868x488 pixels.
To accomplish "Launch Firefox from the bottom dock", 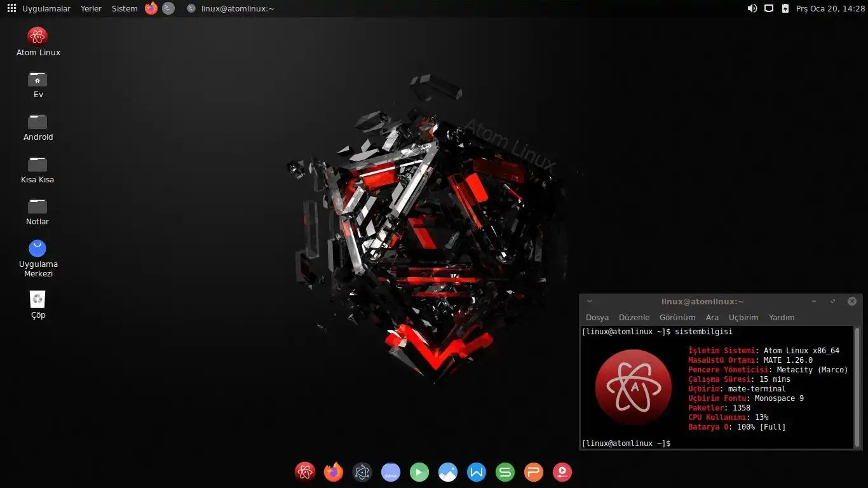I will [x=334, y=471].
